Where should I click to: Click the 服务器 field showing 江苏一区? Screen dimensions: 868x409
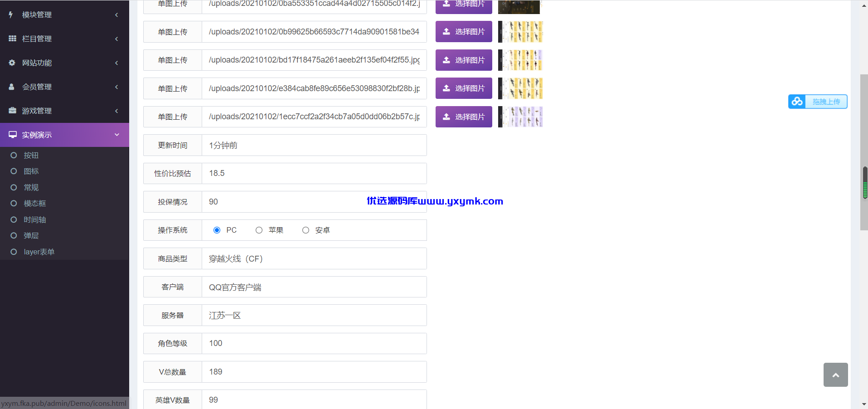pos(314,315)
